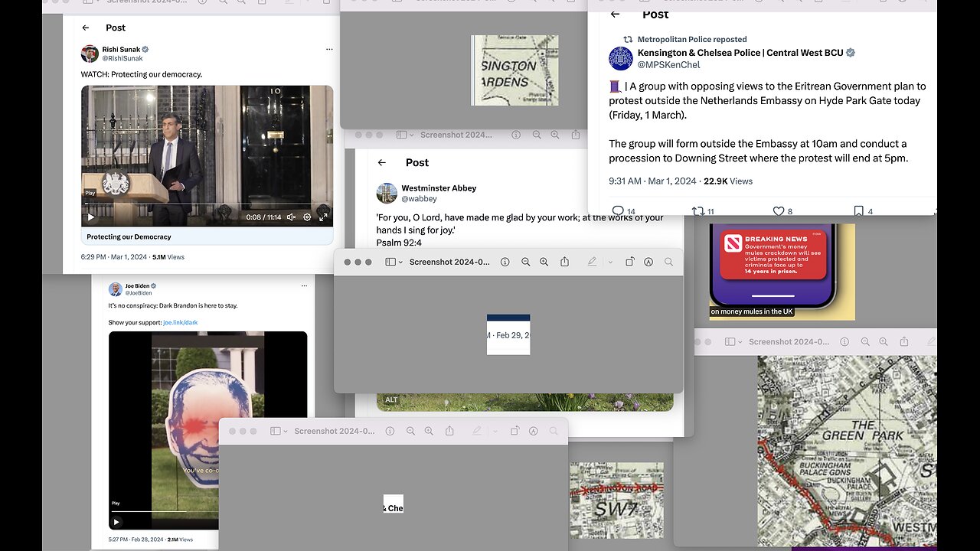The width and height of the screenshot is (980, 551).
Task: Click the Breaking News money mules image
Action: pos(782,272)
